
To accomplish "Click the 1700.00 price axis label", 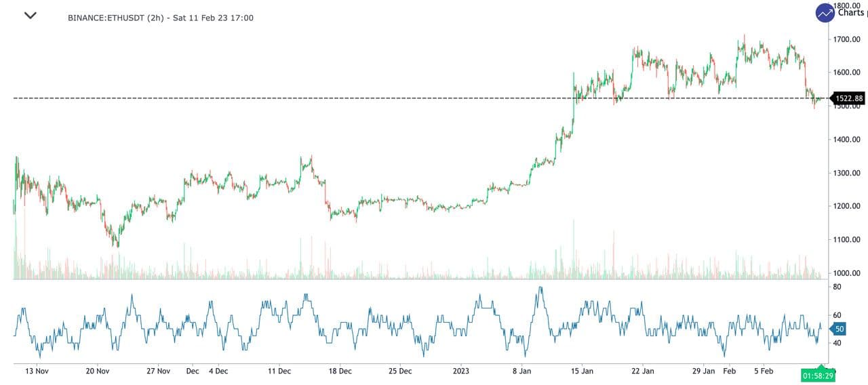I will tap(846, 39).
